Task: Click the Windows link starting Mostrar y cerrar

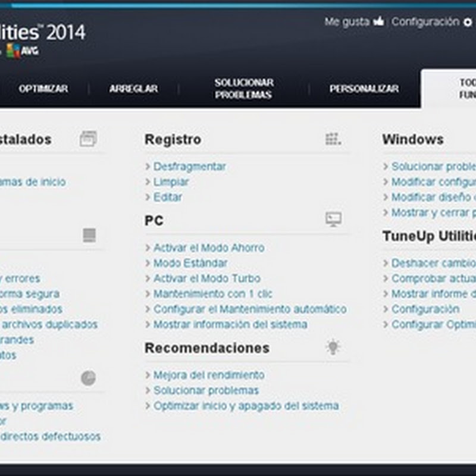Action: 434,212
